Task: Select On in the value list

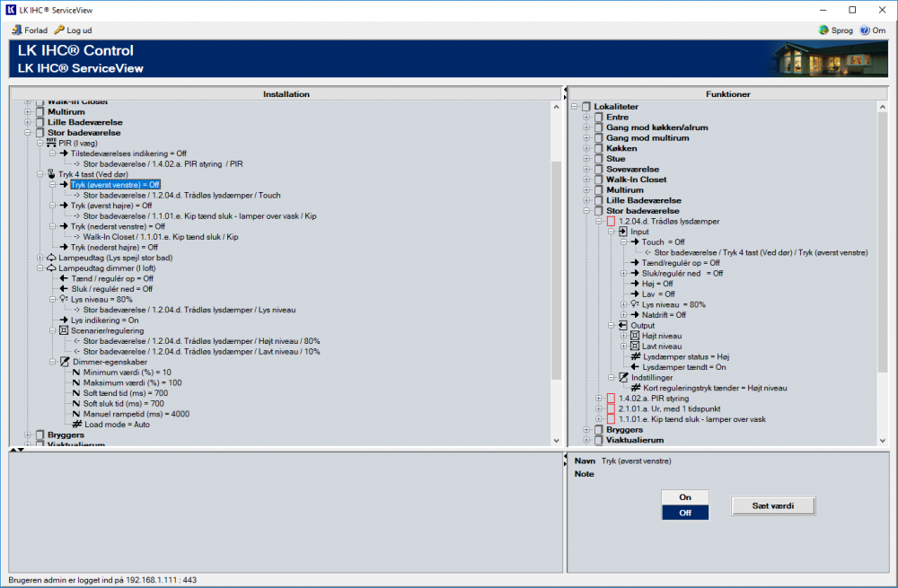Action: [x=685, y=497]
